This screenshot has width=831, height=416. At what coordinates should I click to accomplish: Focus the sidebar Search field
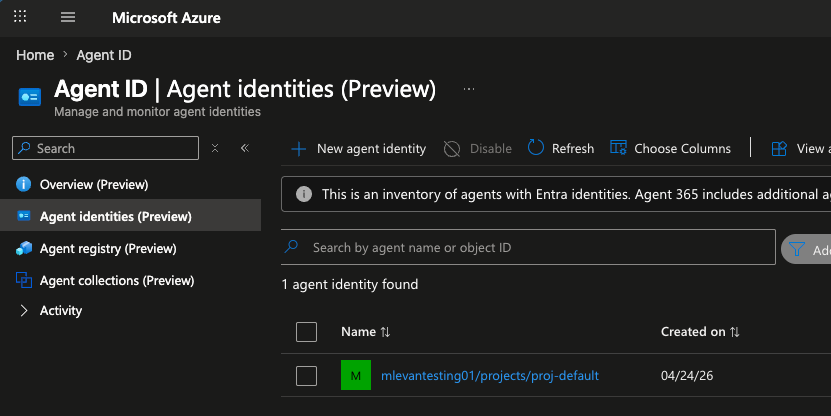click(105, 148)
